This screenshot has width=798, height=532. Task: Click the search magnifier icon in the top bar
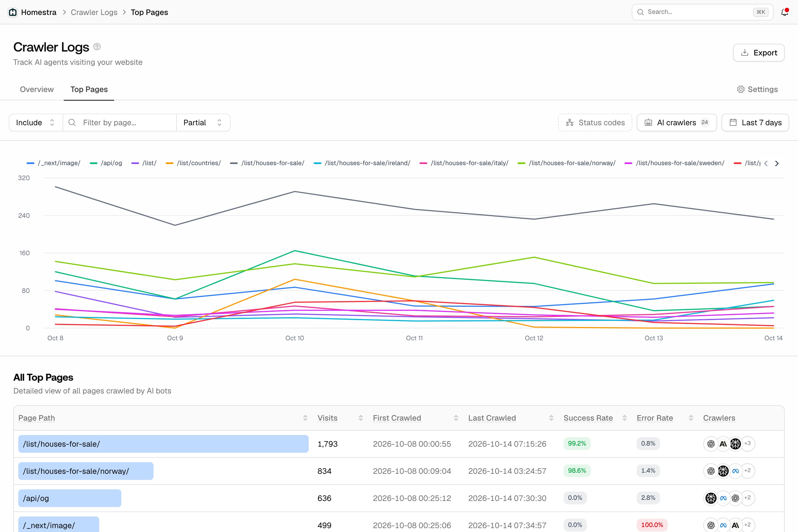640,12
